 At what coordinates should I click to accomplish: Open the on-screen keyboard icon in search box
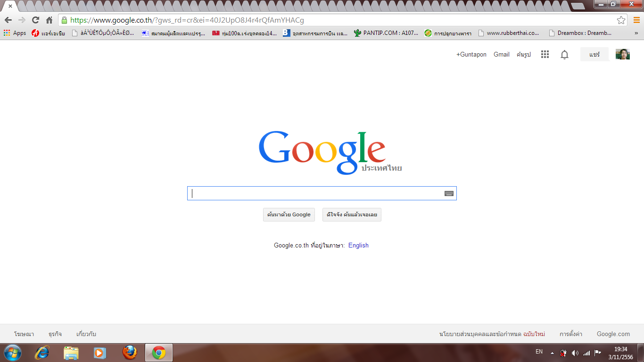click(x=449, y=193)
